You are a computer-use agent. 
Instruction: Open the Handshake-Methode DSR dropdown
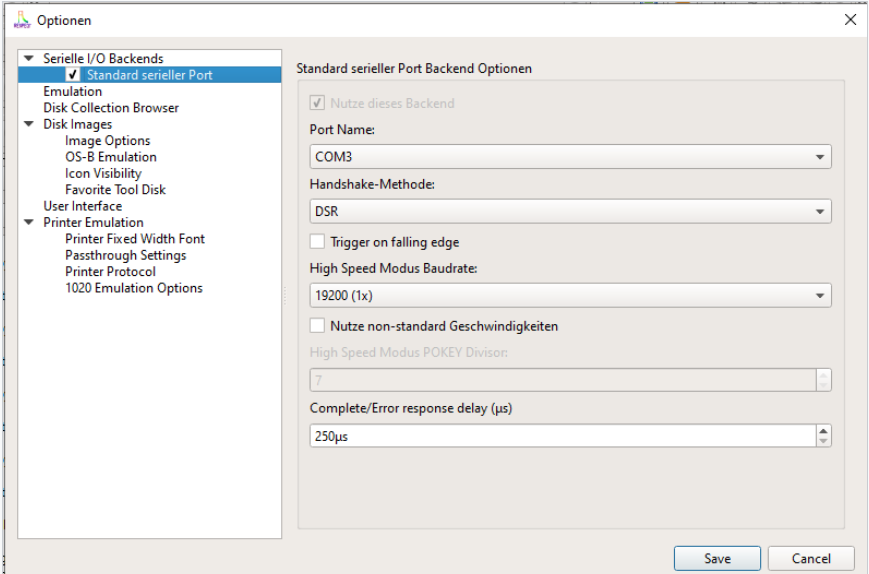[570, 212]
